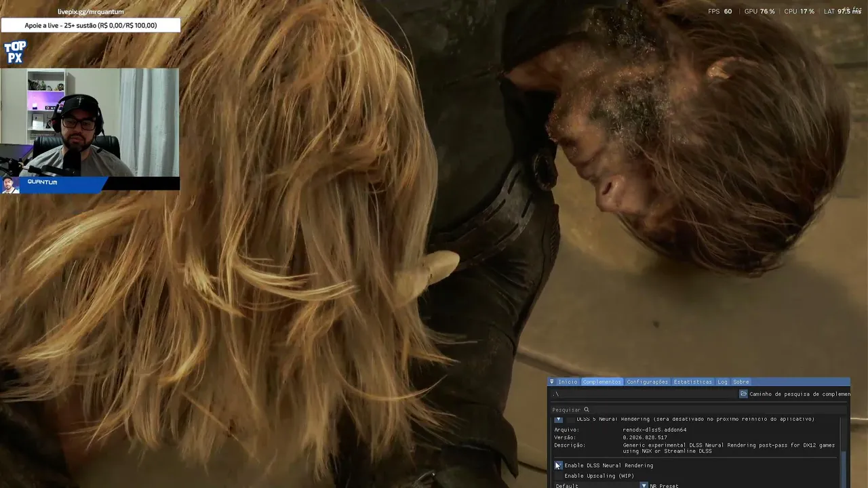The width and height of the screenshot is (868, 488).
Task: Click the livepix.gg/mrquantum link text
Action: coord(91,12)
